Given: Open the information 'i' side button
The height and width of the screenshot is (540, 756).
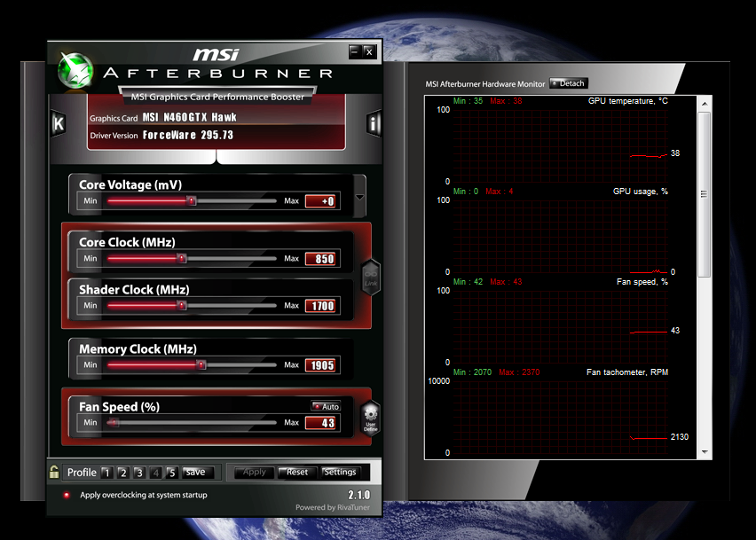Looking at the screenshot, I should pos(374,123).
